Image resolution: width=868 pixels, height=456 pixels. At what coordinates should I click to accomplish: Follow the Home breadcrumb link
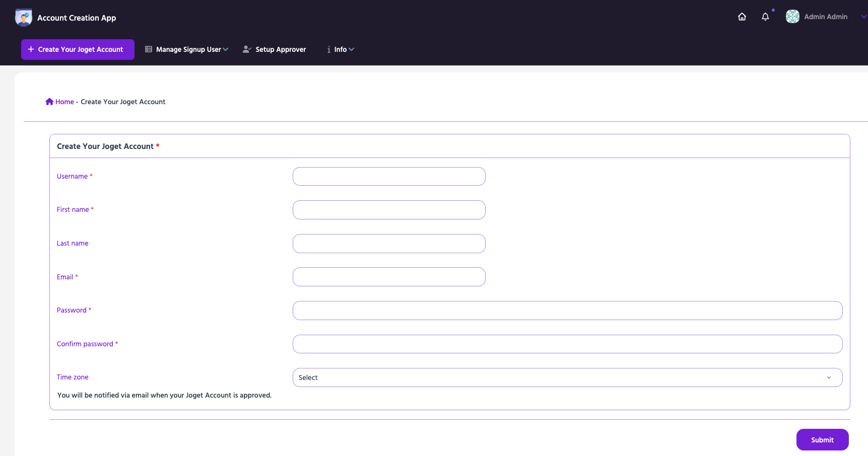pos(64,102)
